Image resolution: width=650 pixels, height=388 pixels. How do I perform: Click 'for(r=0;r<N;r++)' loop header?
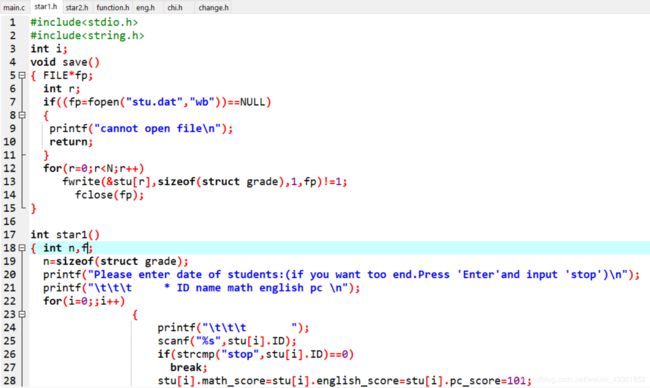coord(94,168)
